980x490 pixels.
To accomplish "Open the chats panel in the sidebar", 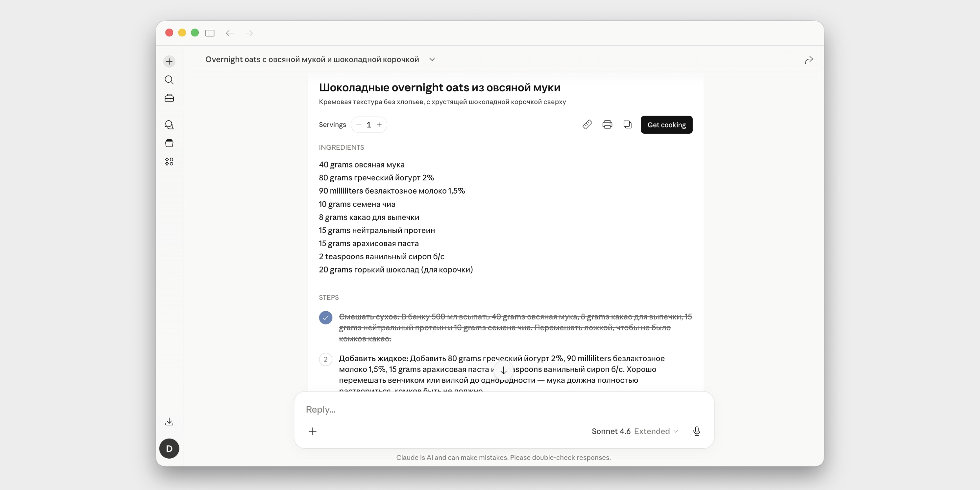I will tap(169, 125).
